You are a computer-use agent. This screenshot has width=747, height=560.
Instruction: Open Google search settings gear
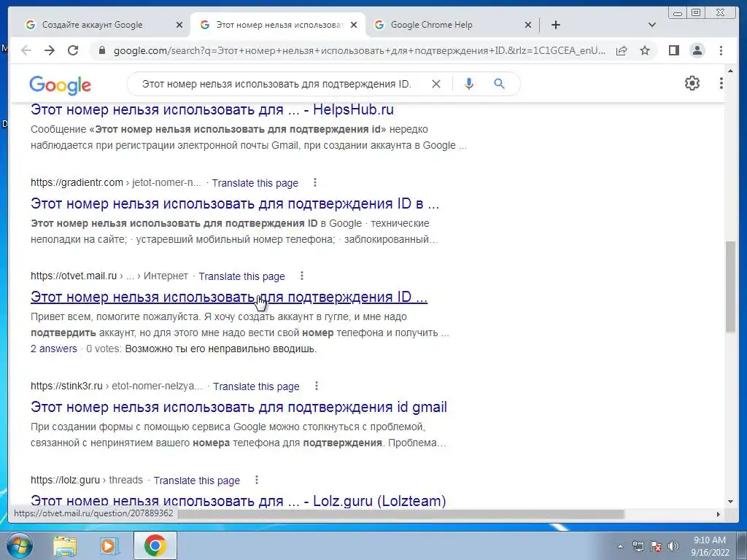pyautogui.click(x=692, y=83)
